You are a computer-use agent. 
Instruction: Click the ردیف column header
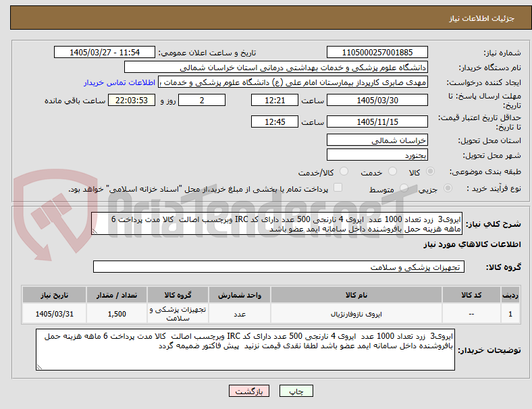click(x=510, y=295)
